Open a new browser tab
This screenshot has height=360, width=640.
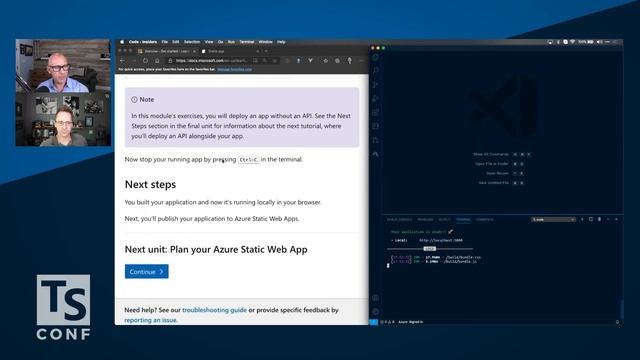pos(266,51)
